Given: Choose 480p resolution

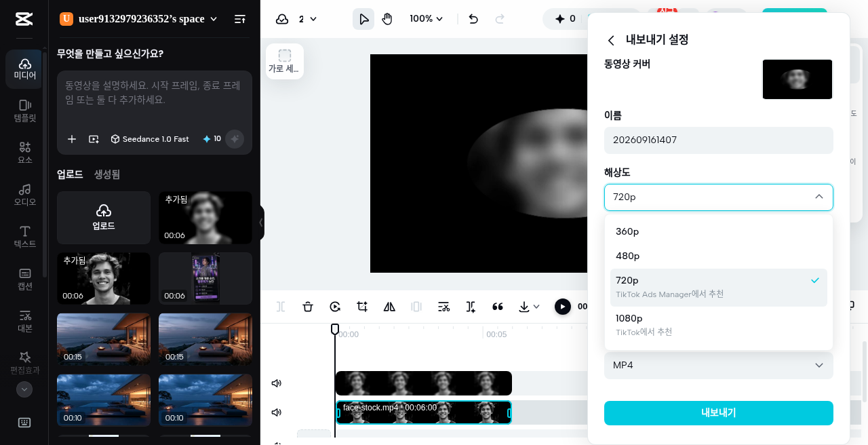Looking at the screenshot, I should [719, 256].
